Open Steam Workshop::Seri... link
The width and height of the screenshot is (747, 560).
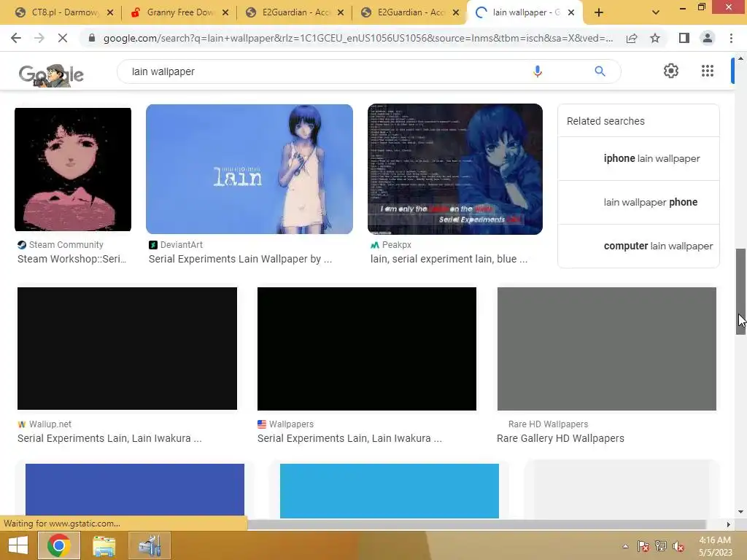72,259
